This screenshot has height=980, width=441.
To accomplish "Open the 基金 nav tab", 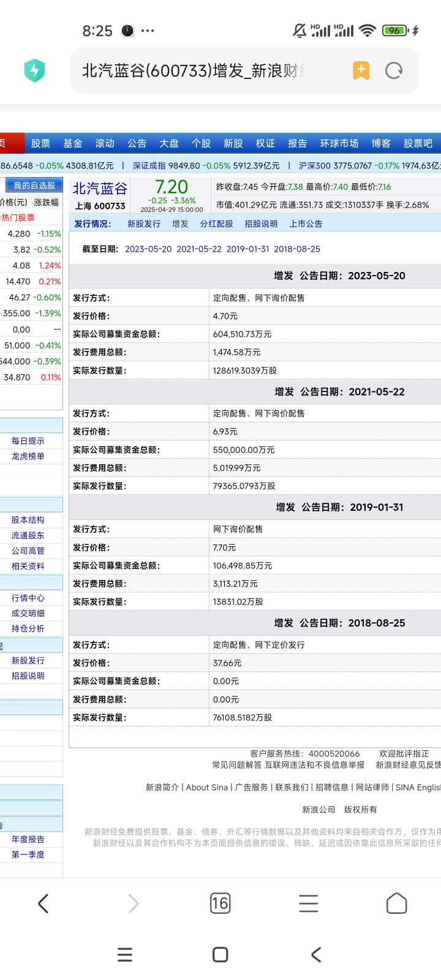I will pos(73,143).
